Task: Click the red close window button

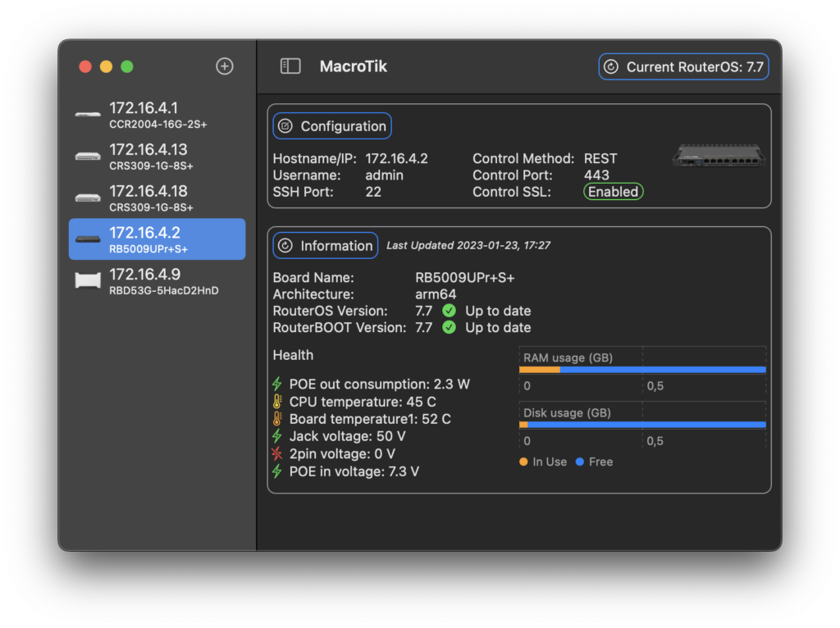Action: pyautogui.click(x=85, y=66)
